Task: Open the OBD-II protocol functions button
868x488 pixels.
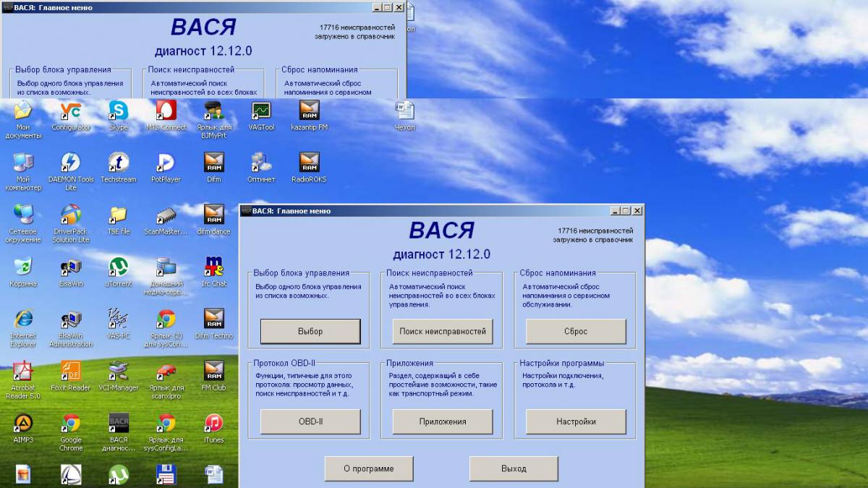Action: pyautogui.click(x=310, y=421)
